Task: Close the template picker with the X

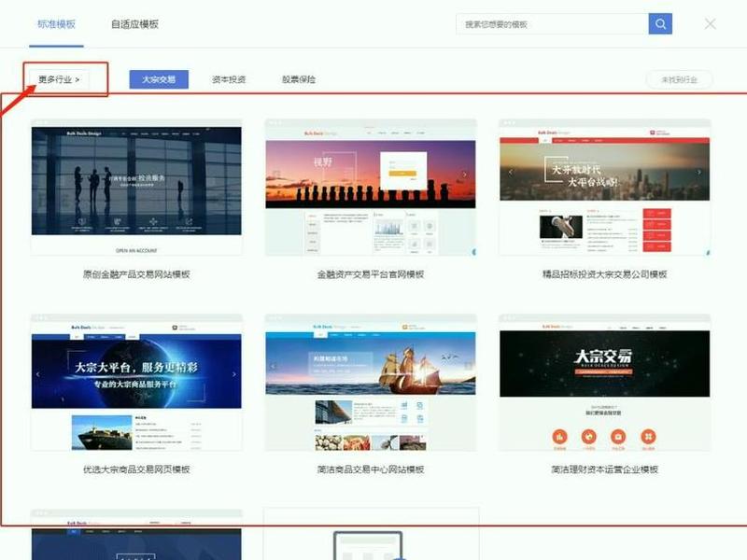Action: coord(710,24)
